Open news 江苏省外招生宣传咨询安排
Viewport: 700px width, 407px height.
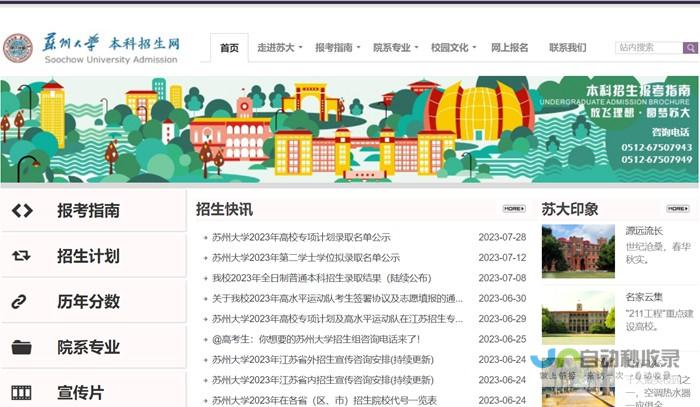(323, 360)
